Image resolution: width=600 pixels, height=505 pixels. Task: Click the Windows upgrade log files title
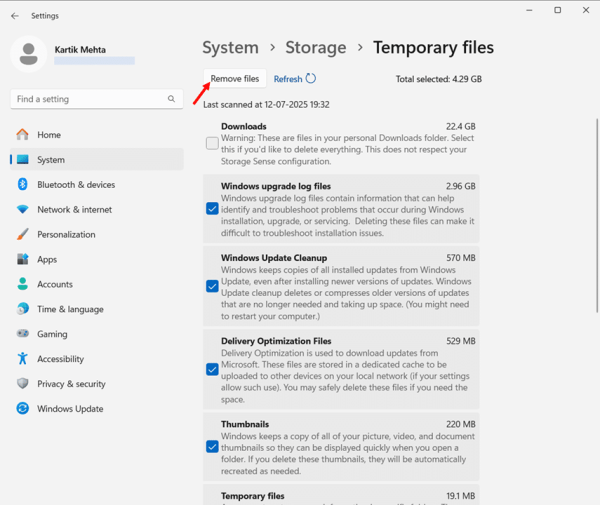[276, 186]
